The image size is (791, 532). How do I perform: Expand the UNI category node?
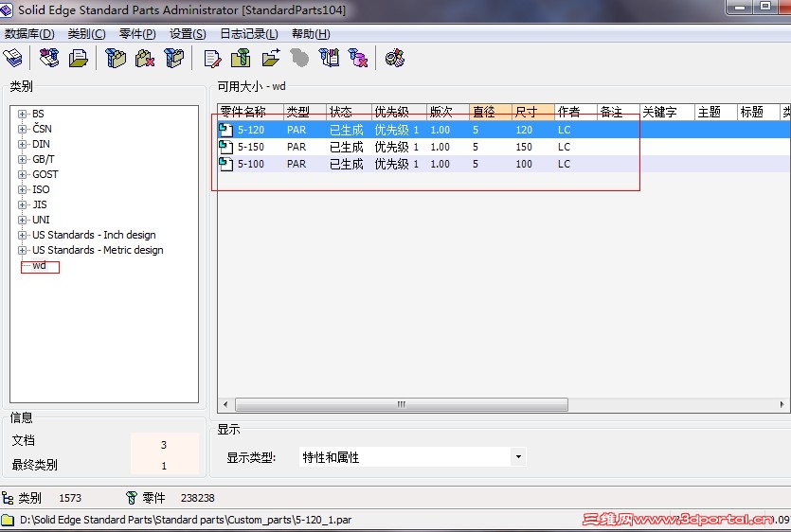click(x=22, y=220)
